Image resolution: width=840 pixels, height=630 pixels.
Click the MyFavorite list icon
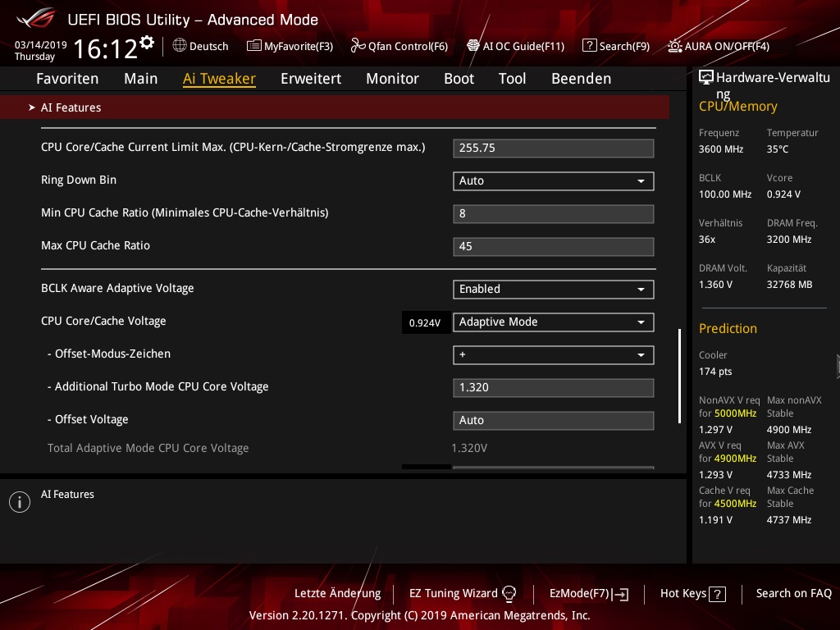(254, 46)
